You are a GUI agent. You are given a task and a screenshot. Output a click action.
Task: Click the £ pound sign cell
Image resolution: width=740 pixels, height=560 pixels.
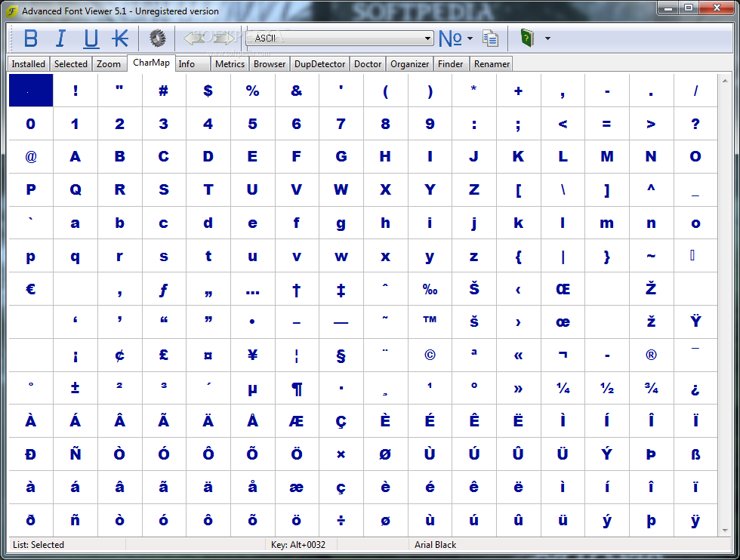coord(163,355)
